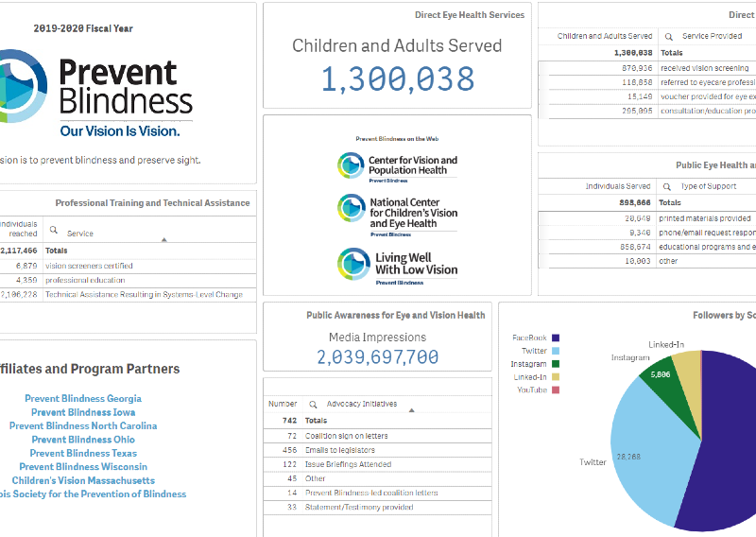
Task: Open Society for the Prevention of Blindness link
Action: (x=93, y=494)
